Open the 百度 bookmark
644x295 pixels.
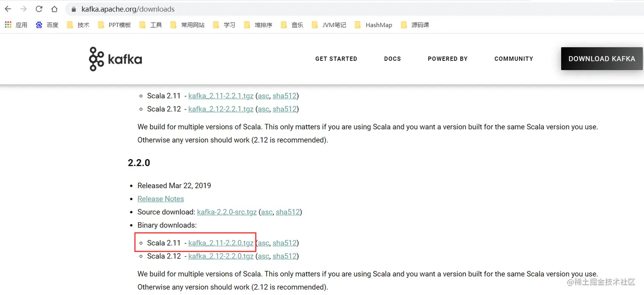coord(47,25)
